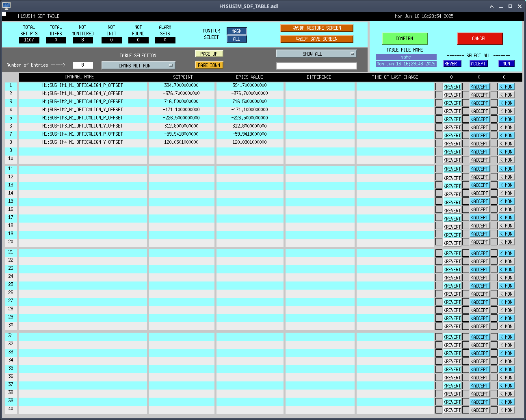Click setpoint value -226.5000000000
This screenshot has width=526, height=420.
click(x=182, y=118)
